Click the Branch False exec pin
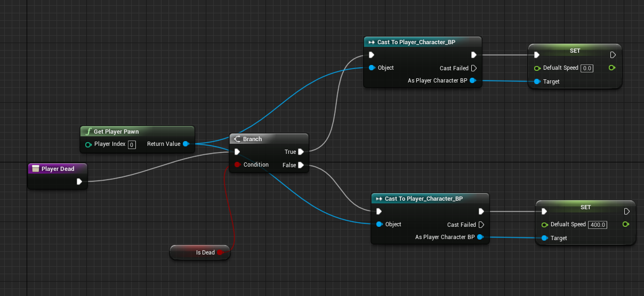Screen dimensions: 644x296 [301, 165]
